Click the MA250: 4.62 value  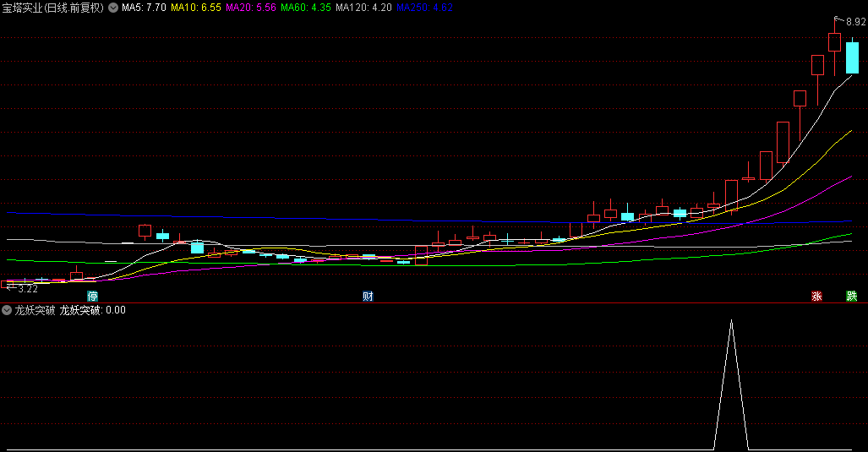(424, 8)
